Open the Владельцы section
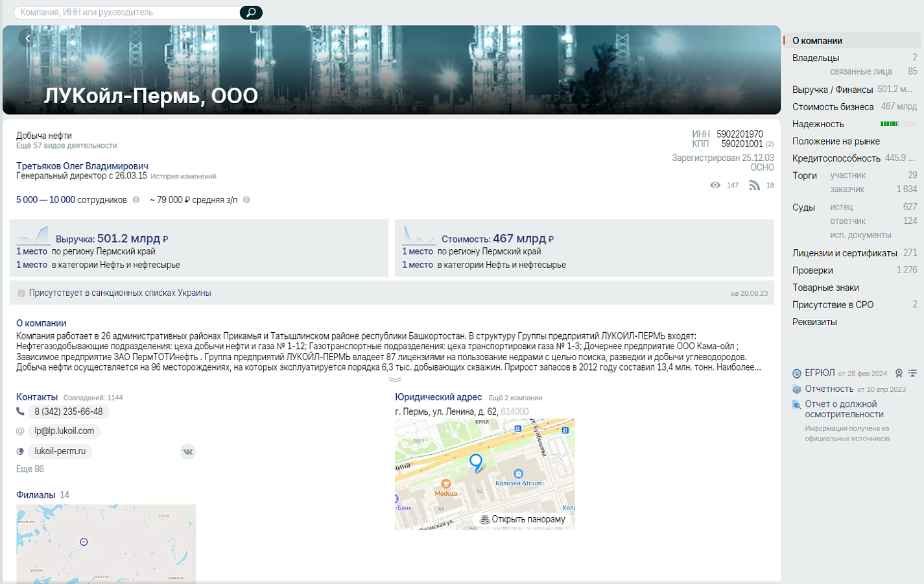Image resolution: width=924 pixels, height=584 pixels. pyautogui.click(x=816, y=58)
